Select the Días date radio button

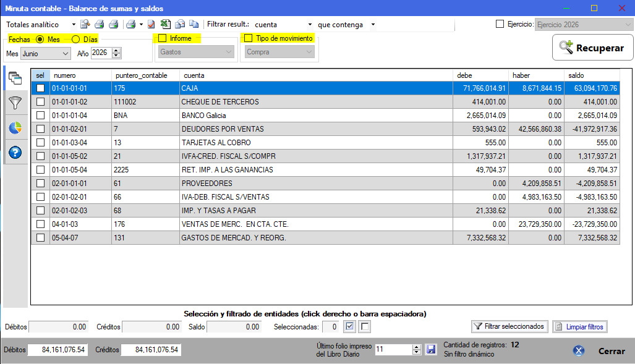[x=75, y=40]
